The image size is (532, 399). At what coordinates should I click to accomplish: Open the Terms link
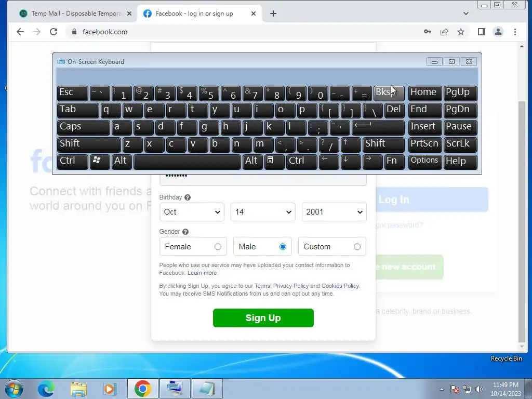(x=262, y=286)
